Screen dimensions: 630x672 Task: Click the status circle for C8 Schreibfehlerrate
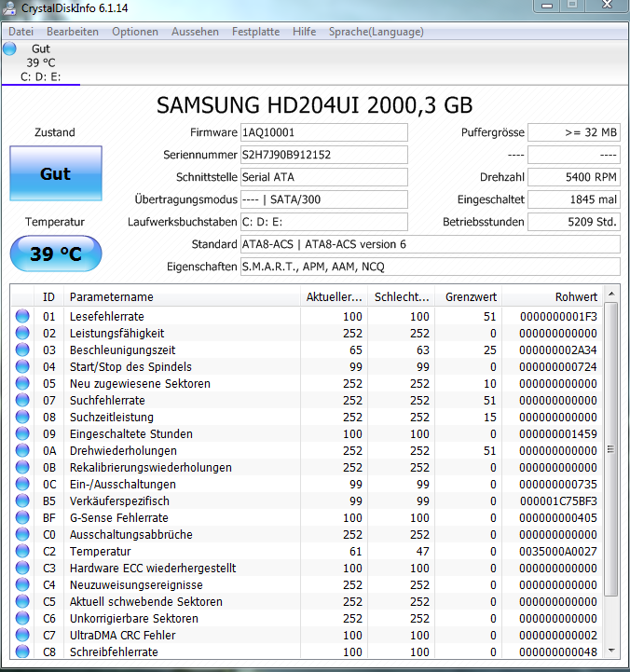click(x=22, y=651)
